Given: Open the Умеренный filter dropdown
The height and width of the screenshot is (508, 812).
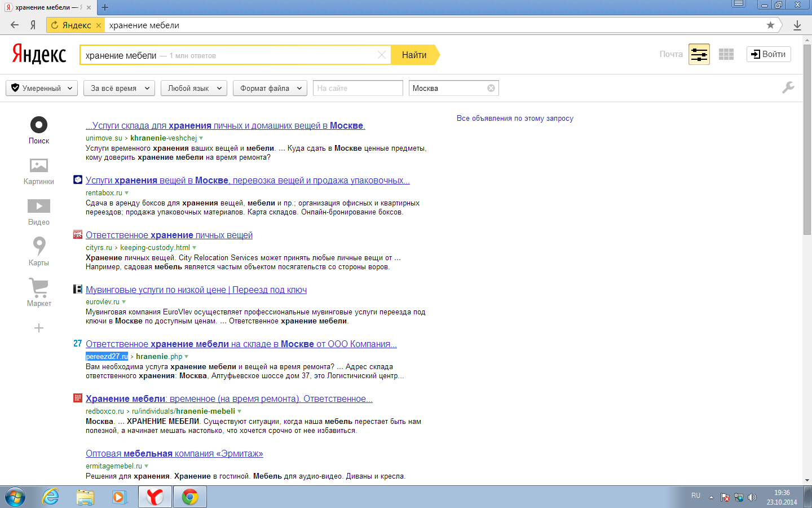Looking at the screenshot, I should pyautogui.click(x=42, y=88).
